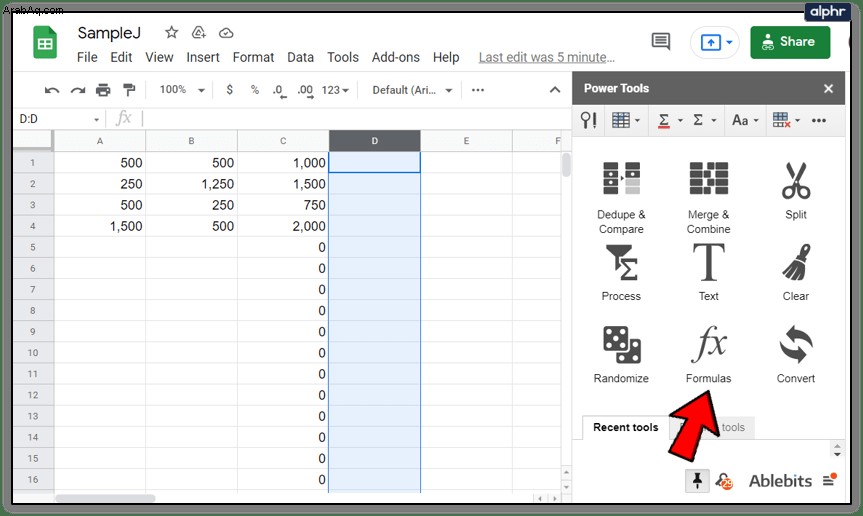Star the SampleJ document

[172, 32]
